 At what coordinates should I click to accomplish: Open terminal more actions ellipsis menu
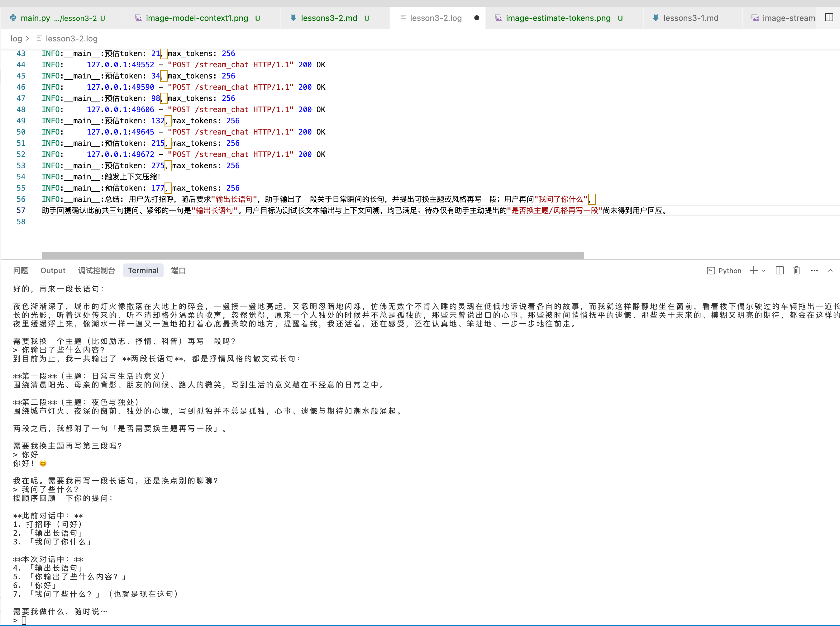pyautogui.click(x=814, y=271)
